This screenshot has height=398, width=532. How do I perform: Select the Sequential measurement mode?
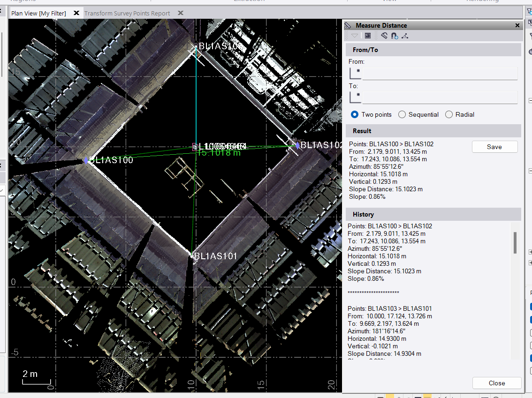[x=402, y=114]
